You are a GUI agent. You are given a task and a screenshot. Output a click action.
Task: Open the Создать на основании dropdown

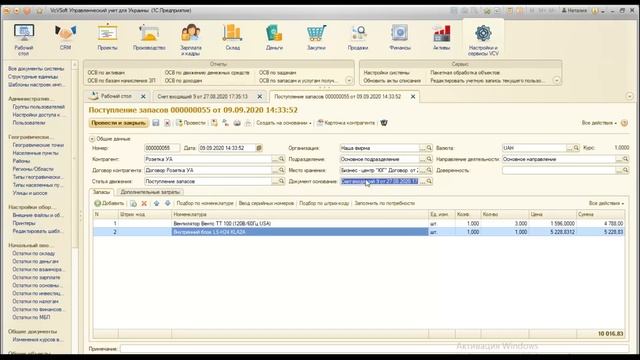point(284,123)
